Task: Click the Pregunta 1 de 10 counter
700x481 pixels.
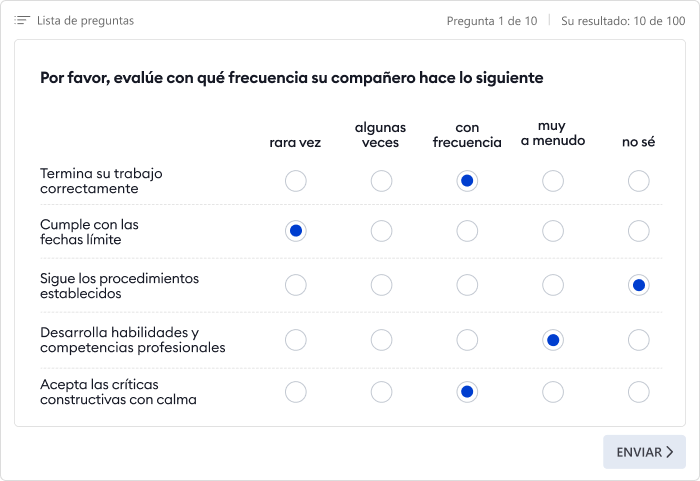Action: coord(491,21)
